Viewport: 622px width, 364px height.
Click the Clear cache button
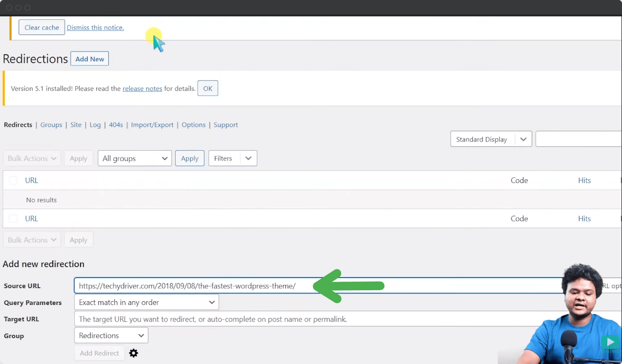[42, 27]
